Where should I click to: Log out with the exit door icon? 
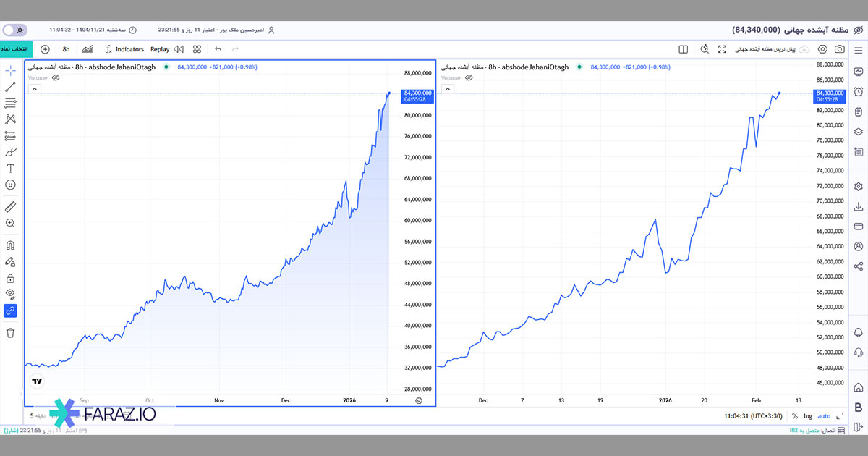click(858, 426)
